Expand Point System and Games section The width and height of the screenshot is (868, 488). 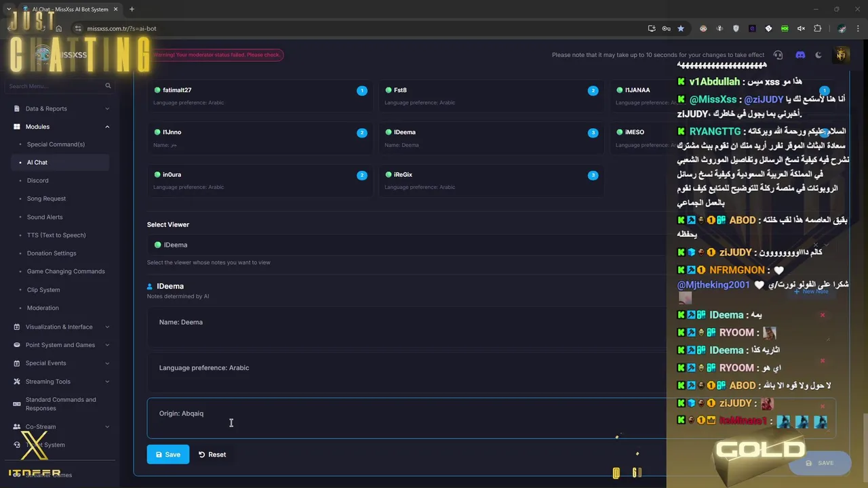click(107, 345)
